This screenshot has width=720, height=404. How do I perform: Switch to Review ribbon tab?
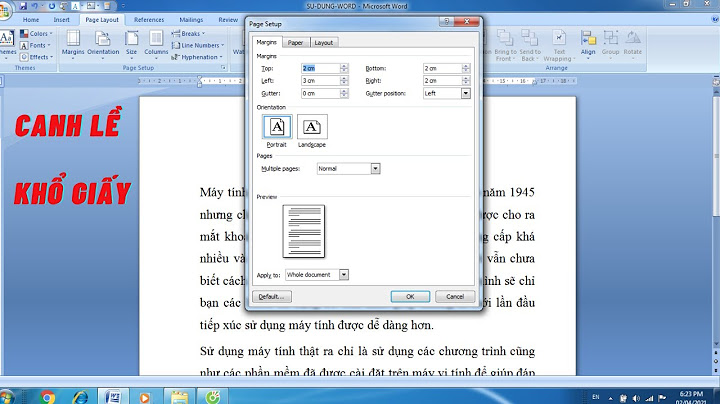coord(228,20)
